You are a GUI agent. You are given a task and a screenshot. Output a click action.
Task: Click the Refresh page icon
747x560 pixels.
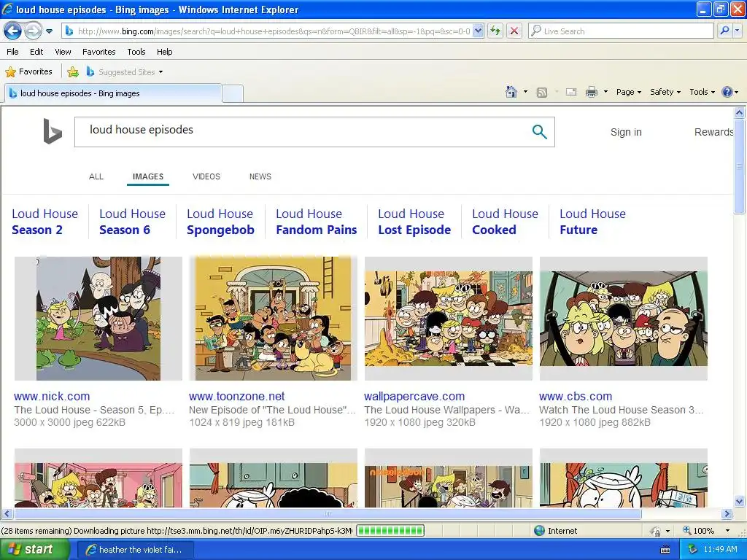(495, 31)
